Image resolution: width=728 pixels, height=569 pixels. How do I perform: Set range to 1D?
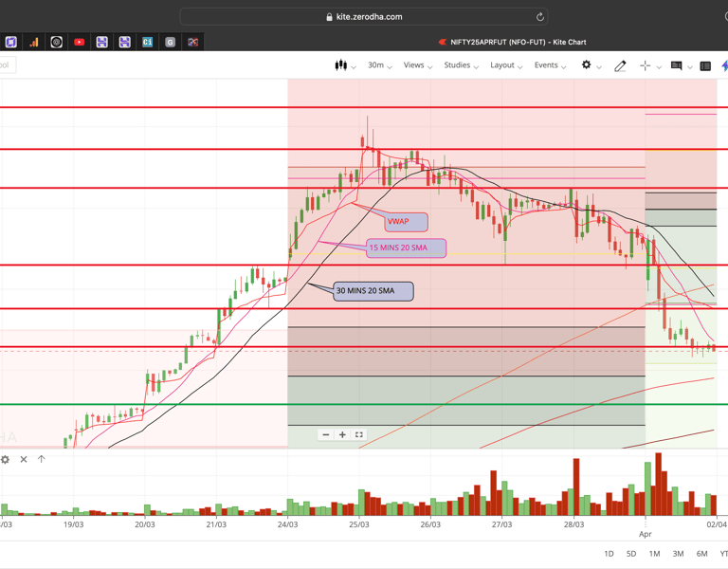tap(609, 554)
